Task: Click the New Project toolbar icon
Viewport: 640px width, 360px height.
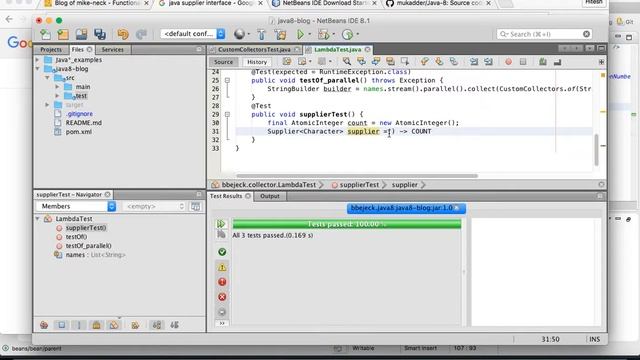Action: tap(63, 34)
